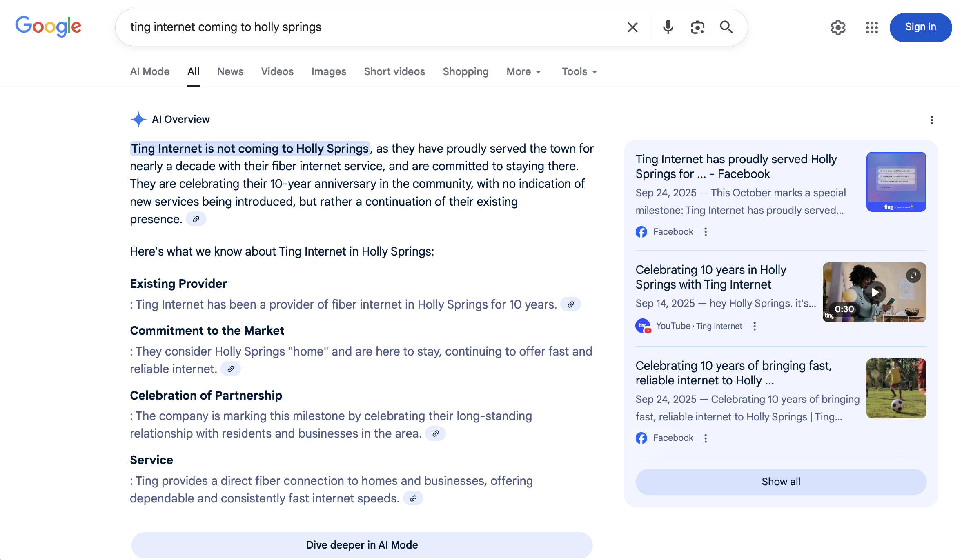The height and width of the screenshot is (560, 962).
Task: Clear the search query with X icon
Action: pos(632,27)
